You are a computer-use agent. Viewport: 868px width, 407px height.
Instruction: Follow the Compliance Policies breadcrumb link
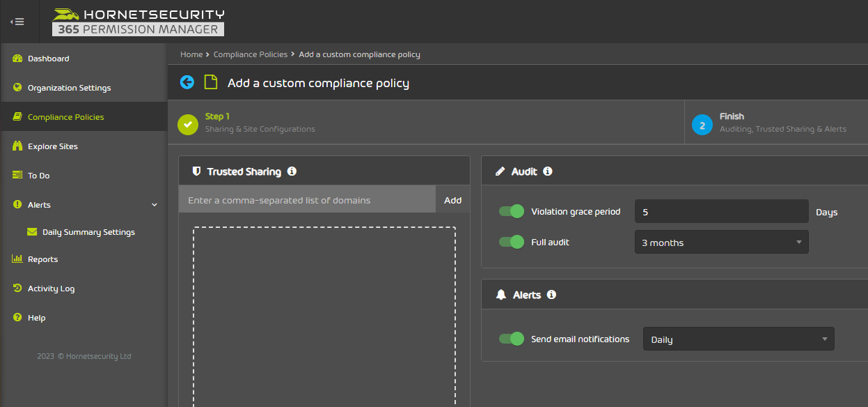click(251, 54)
